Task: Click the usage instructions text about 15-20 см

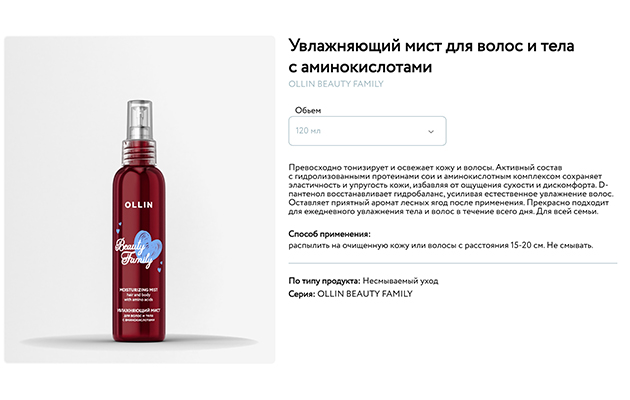Action: (x=441, y=245)
